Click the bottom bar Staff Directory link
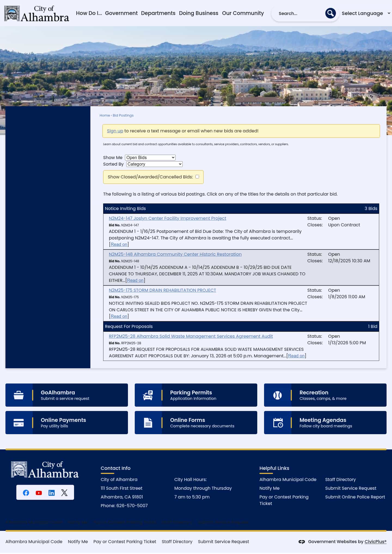392x554 pixels. coord(177,541)
